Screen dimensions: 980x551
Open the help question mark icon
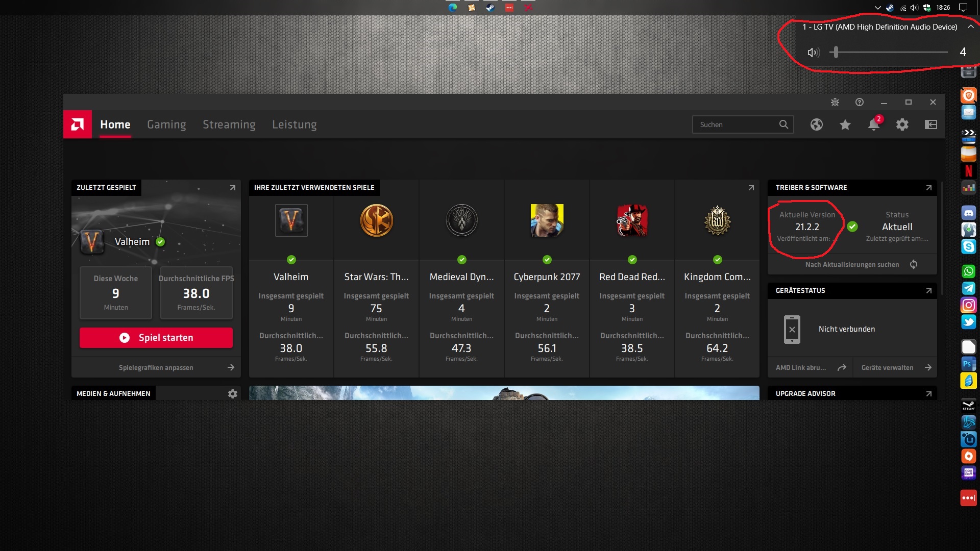pyautogui.click(x=860, y=102)
